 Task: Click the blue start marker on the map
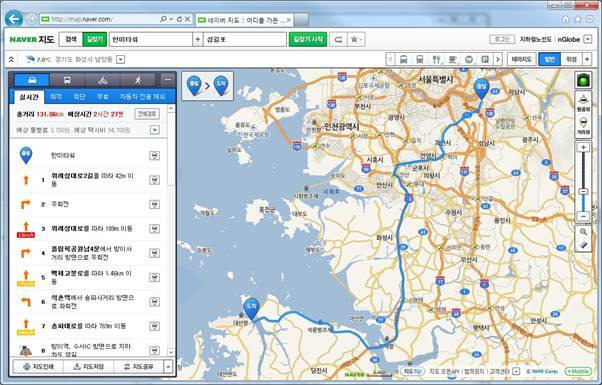(481, 89)
